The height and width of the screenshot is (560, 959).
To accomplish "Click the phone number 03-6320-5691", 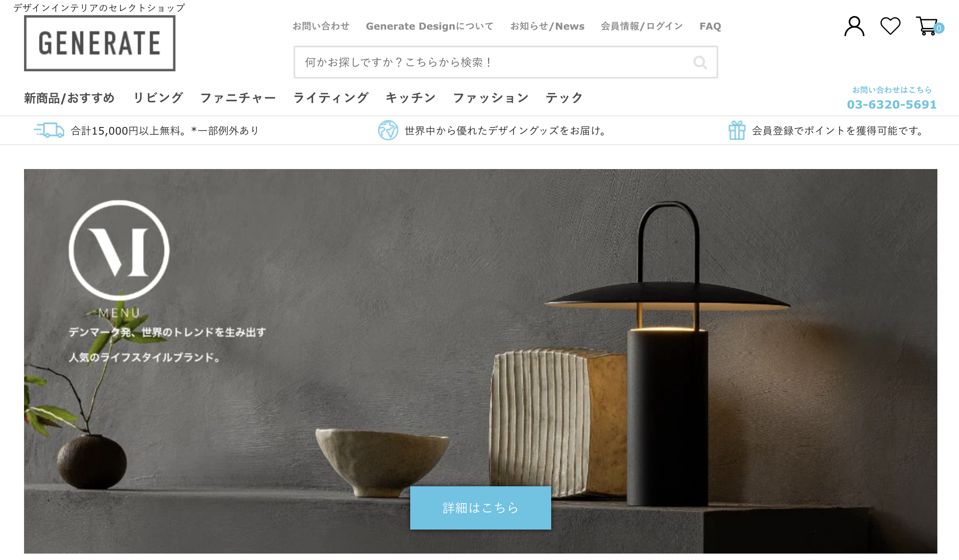I will (x=892, y=105).
